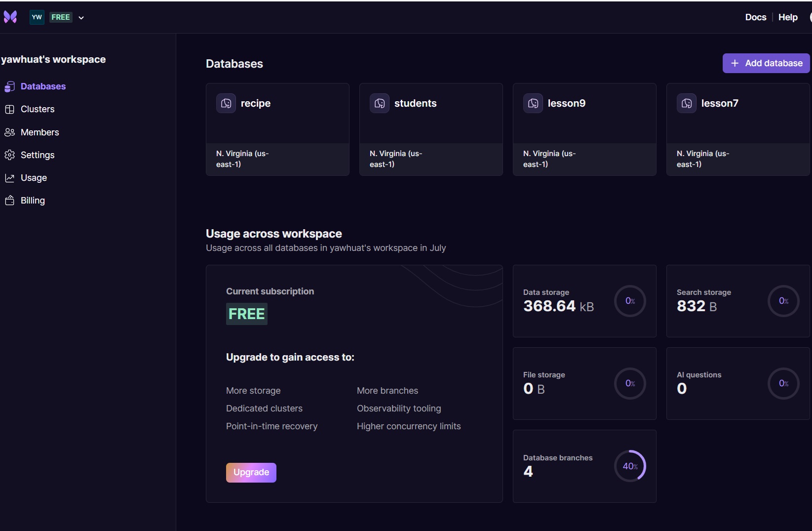Click the Add database button

pos(766,63)
